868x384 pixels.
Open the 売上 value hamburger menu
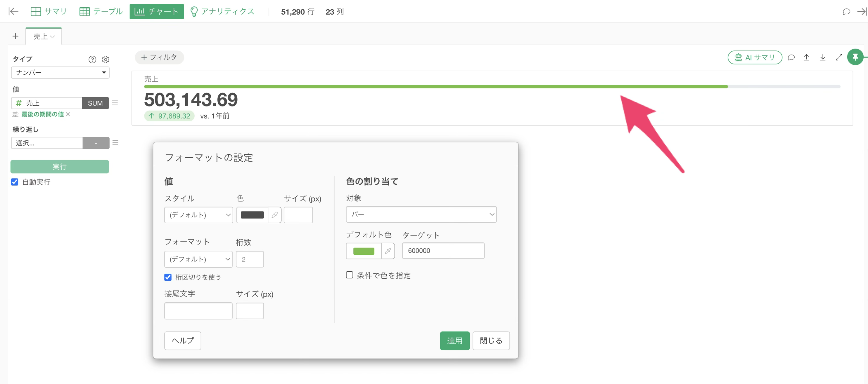coord(115,103)
